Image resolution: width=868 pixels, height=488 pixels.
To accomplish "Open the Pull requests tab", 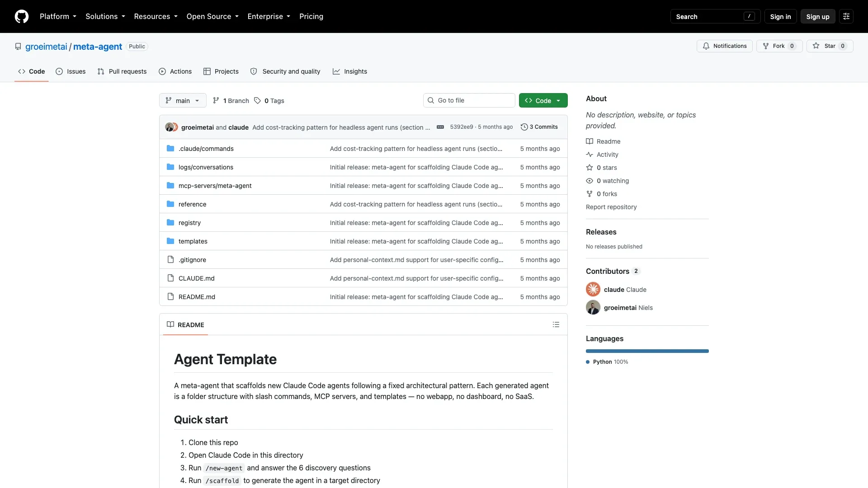I will [122, 71].
